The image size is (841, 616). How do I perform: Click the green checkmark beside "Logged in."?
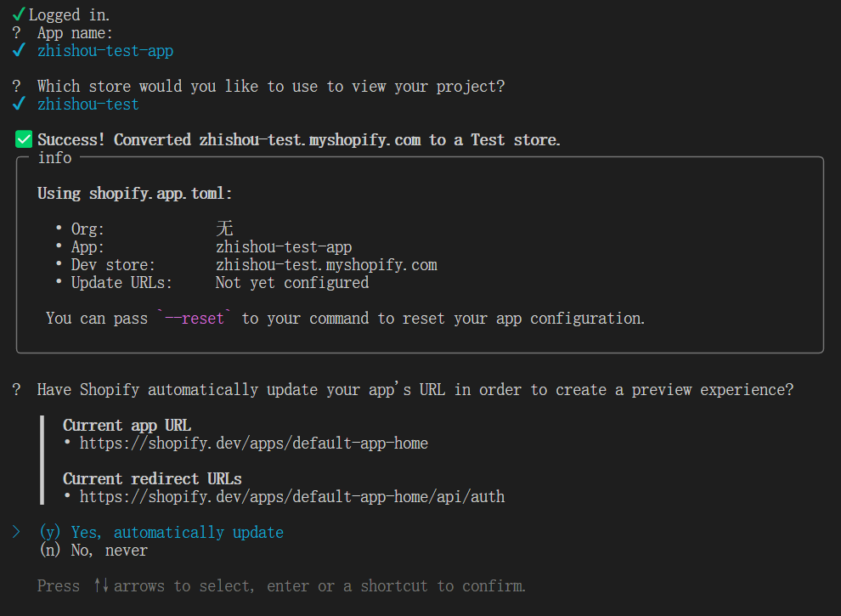coord(19,14)
